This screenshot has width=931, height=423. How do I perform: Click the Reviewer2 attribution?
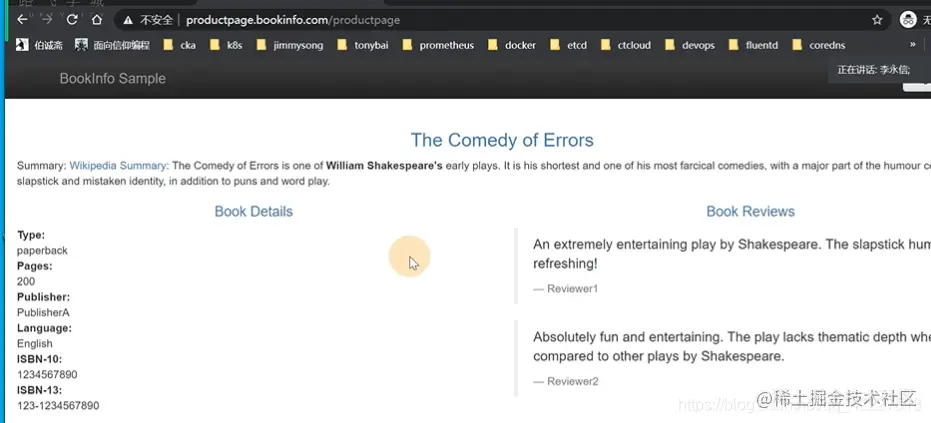[566, 381]
